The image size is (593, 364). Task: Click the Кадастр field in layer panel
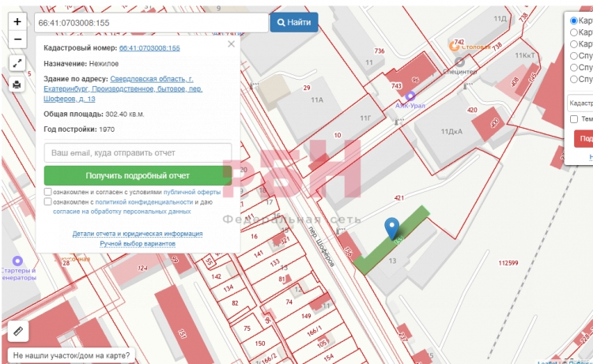click(x=580, y=103)
